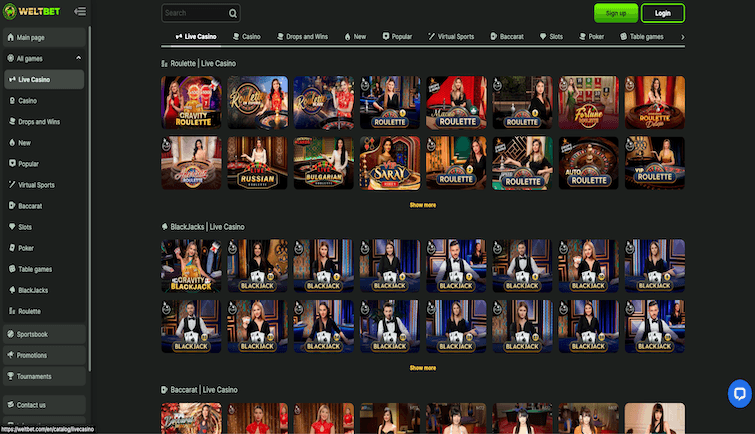Collapse the sidebar using the menu icon
755x434 pixels.
(80, 11)
